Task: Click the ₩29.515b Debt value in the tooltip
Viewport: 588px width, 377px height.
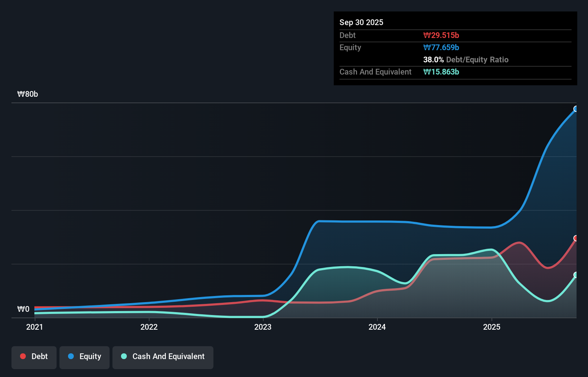Action: (x=441, y=35)
